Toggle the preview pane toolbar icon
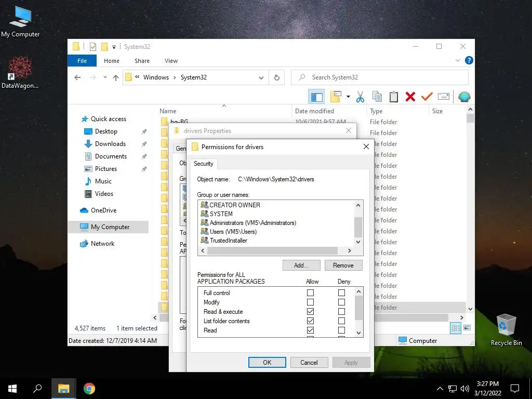 (316, 97)
